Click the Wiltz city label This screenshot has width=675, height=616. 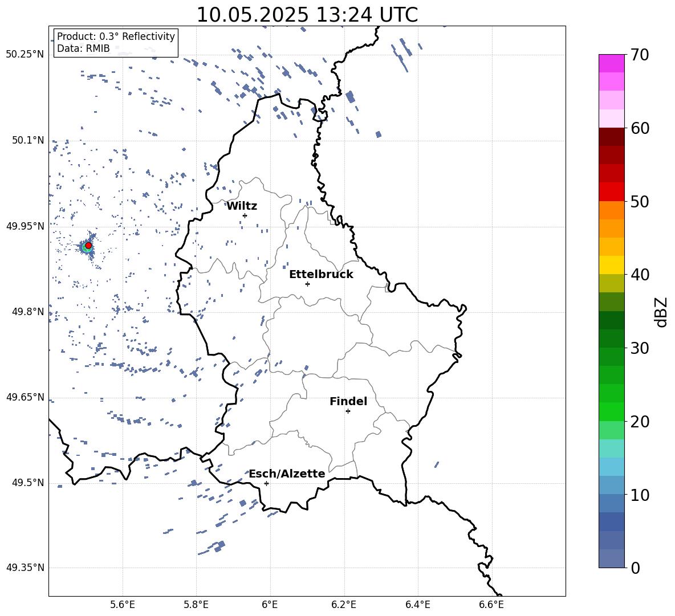point(242,206)
